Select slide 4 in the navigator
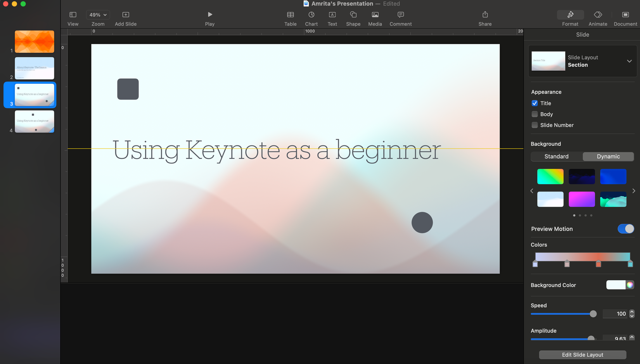Image resolution: width=640 pixels, height=364 pixels. [35, 121]
